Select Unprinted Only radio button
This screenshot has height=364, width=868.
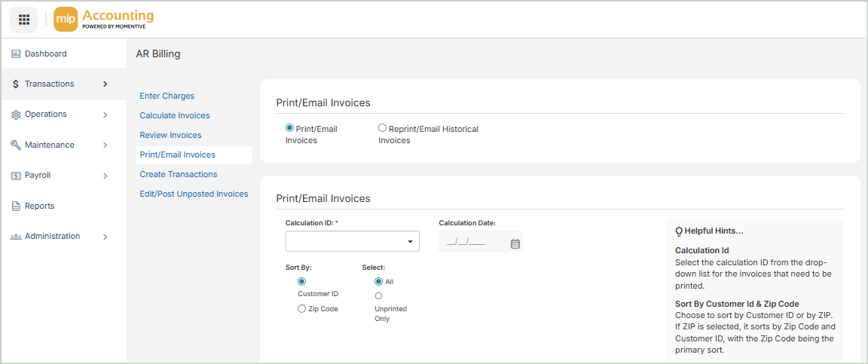tap(378, 295)
